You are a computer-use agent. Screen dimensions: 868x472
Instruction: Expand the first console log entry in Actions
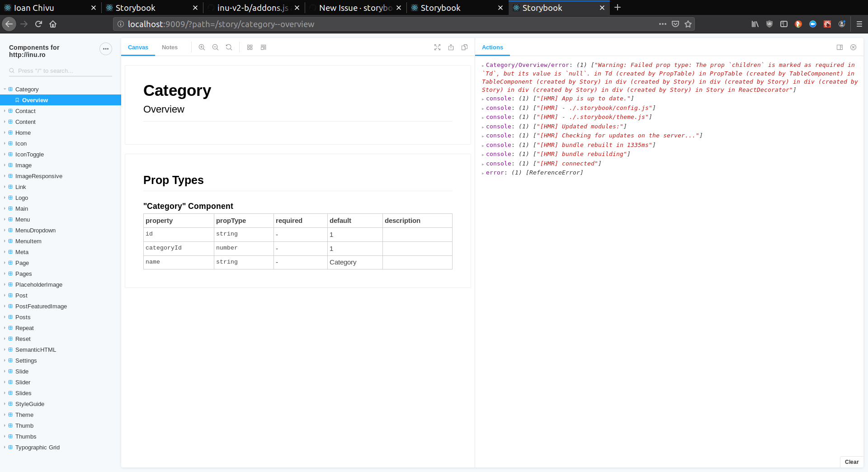pos(483,99)
